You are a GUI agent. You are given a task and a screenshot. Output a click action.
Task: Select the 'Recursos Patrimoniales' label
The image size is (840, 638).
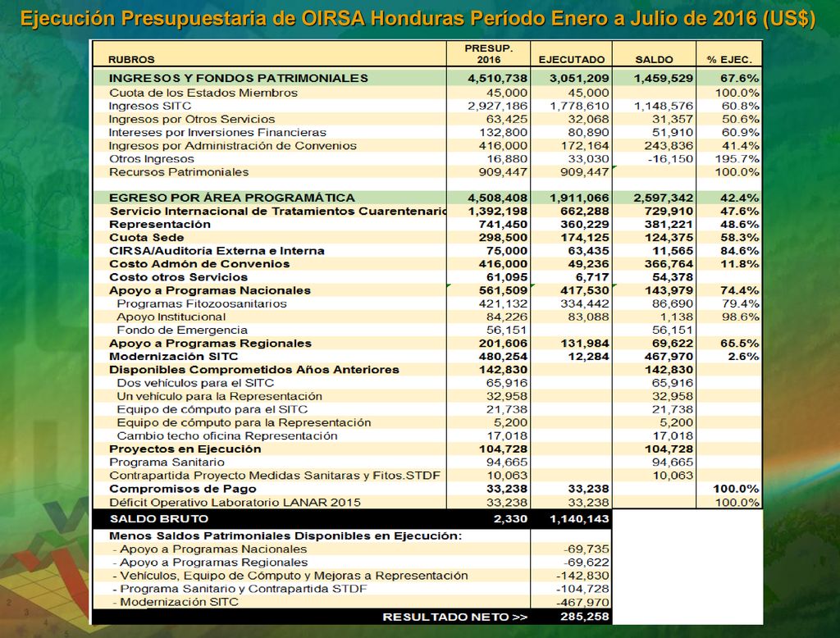coord(179,172)
